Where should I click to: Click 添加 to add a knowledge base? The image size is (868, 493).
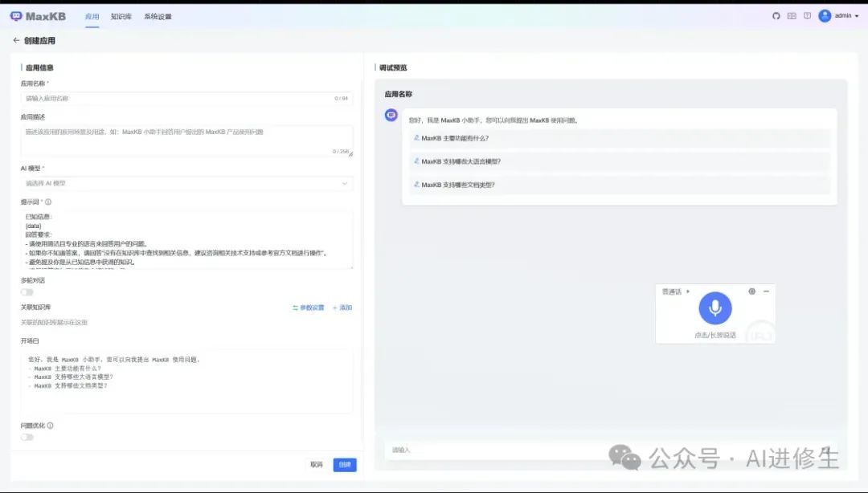[x=342, y=308]
